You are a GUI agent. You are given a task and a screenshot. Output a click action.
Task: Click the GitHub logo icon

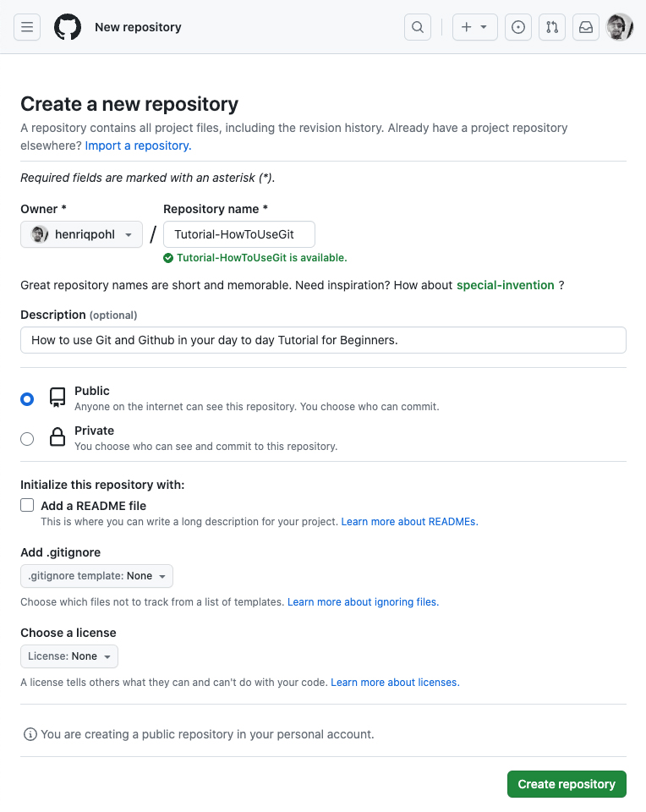coord(68,27)
